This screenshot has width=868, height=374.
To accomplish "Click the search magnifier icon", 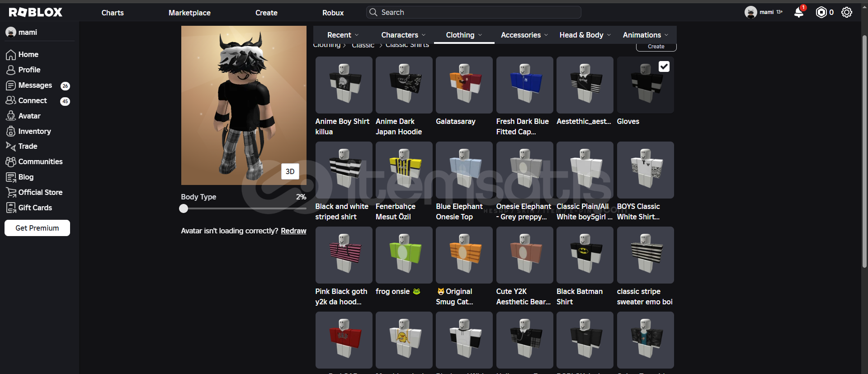I will coord(373,12).
